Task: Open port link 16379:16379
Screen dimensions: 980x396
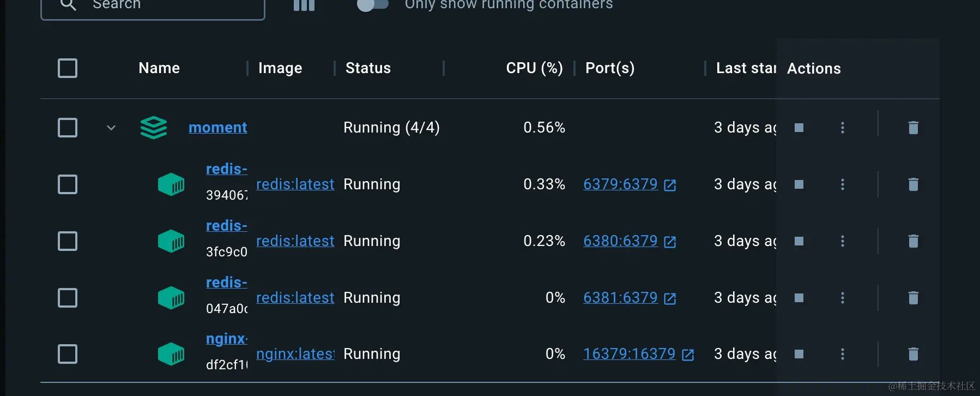Action: click(x=630, y=354)
